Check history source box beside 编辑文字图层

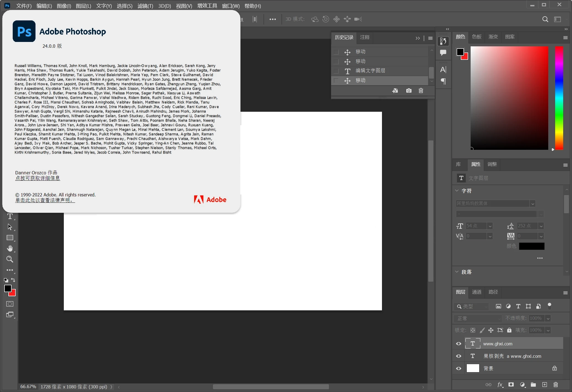pyautogui.click(x=336, y=71)
